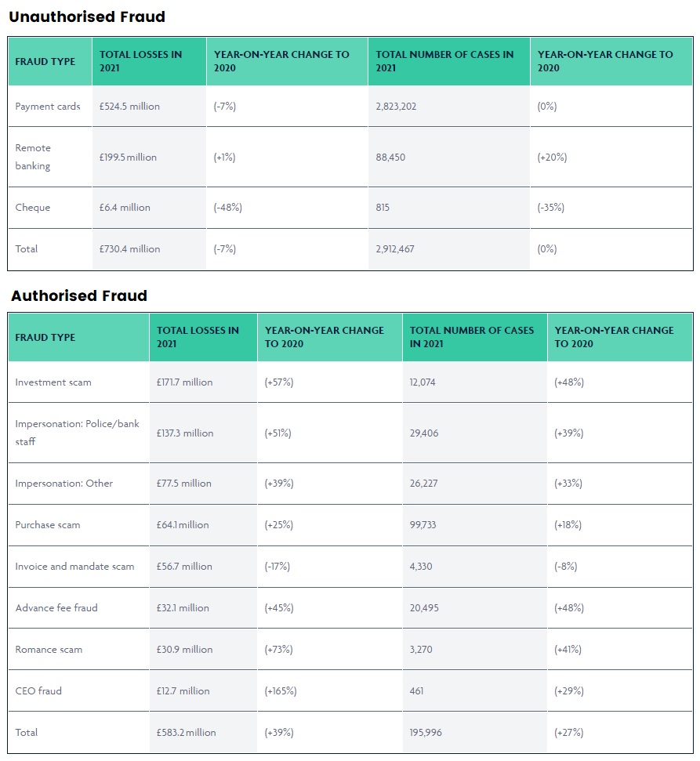Select the (+165%) CEO fraud change cell
The width and height of the screenshot is (700, 761).
click(281, 691)
